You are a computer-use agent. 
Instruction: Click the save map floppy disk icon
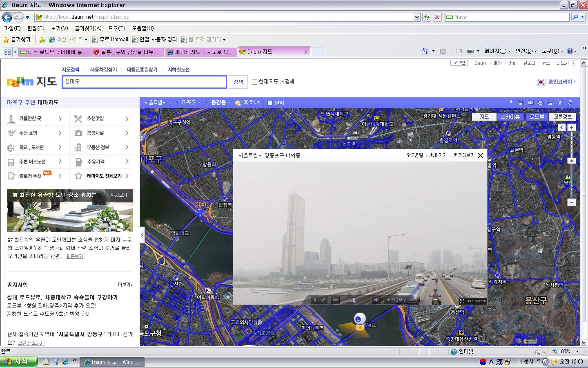pyautogui.click(x=521, y=103)
